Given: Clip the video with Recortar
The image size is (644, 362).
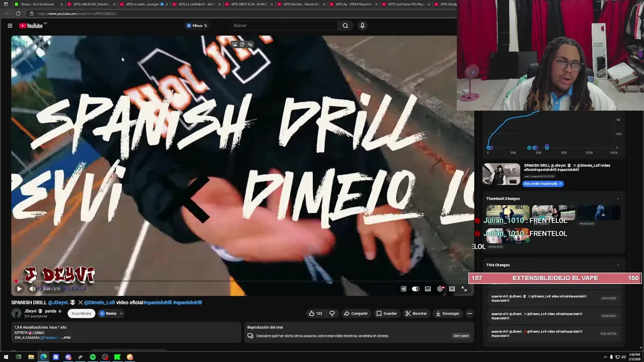Looking at the screenshot, I should coord(416,313).
